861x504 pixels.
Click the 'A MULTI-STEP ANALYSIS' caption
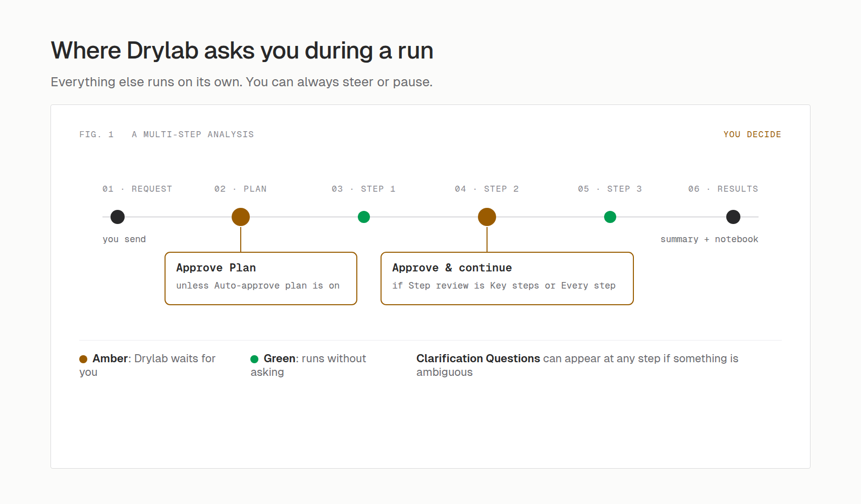click(193, 134)
